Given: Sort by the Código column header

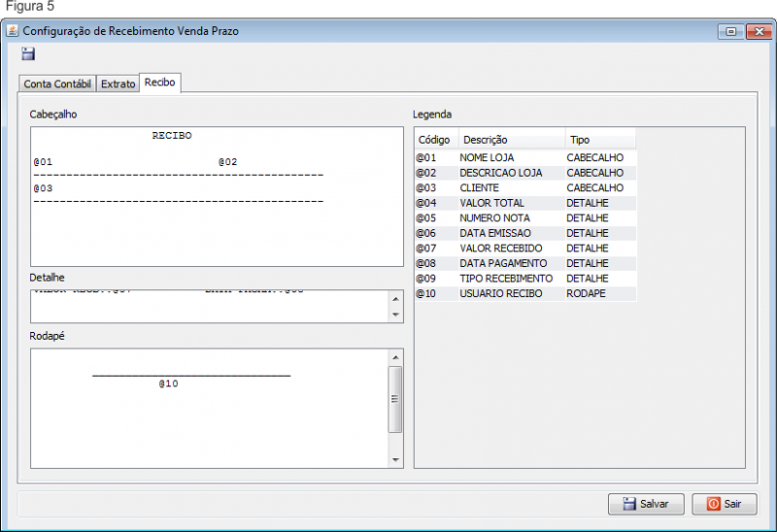Looking at the screenshot, I should 436,140.
